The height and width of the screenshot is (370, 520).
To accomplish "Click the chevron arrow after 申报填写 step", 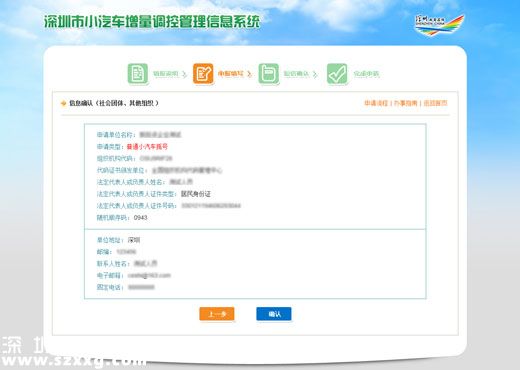I will (x=249, y=74).
